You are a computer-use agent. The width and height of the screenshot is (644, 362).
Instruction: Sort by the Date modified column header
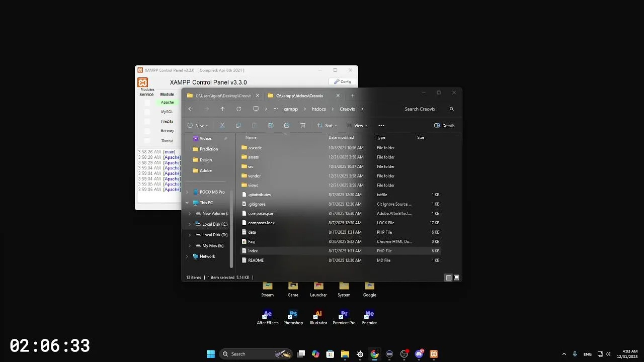(341, 137)
